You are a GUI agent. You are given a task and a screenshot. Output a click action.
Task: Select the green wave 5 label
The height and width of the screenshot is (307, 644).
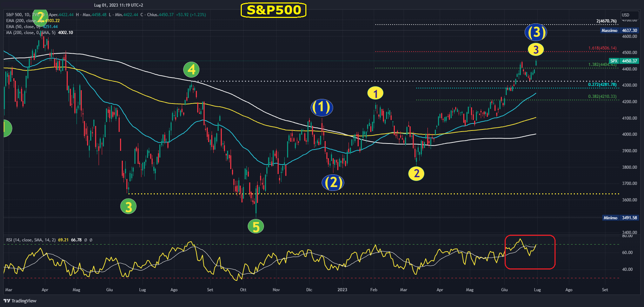pos(256,227)
